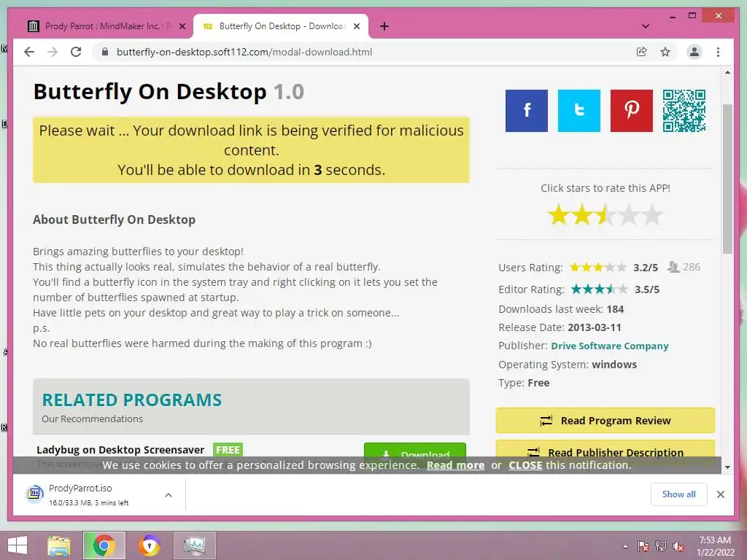Go back to the previous page
The height and width of the screenshot is (560, 747).
coord(29,52)
